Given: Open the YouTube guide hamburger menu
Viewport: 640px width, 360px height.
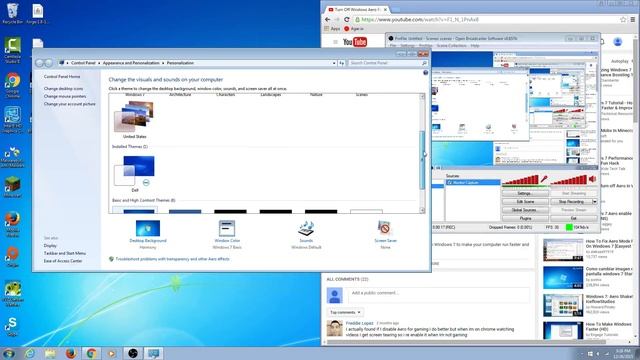Looking at the screenshot, I should [x=335, y=42].
